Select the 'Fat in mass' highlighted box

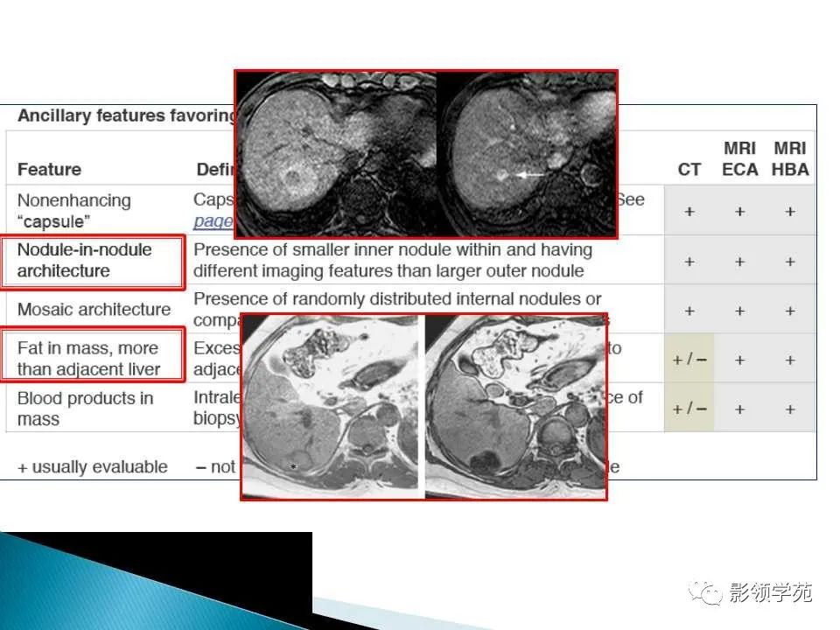pyautogui.click(x=93, y=355)
